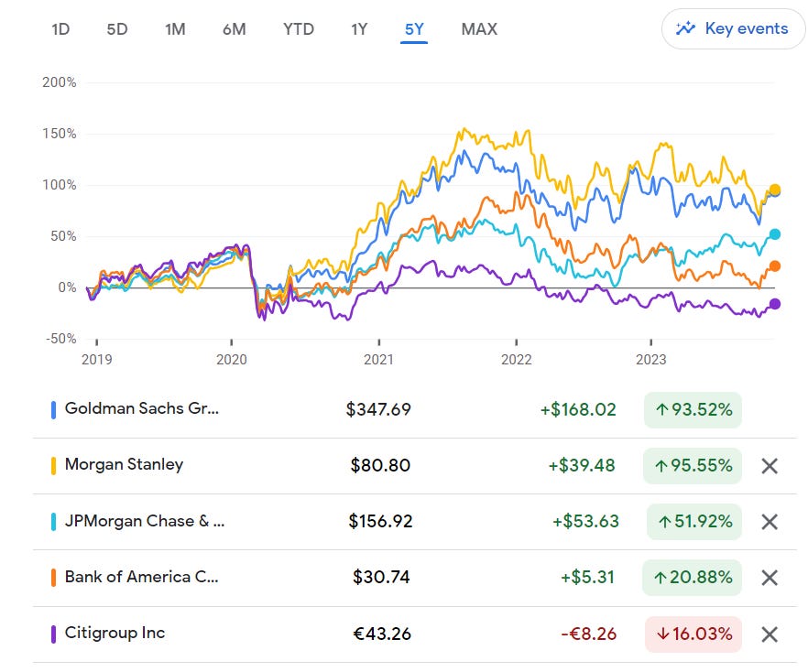Click JPMorgan teal endpoint dot on chart

point(774,234)
